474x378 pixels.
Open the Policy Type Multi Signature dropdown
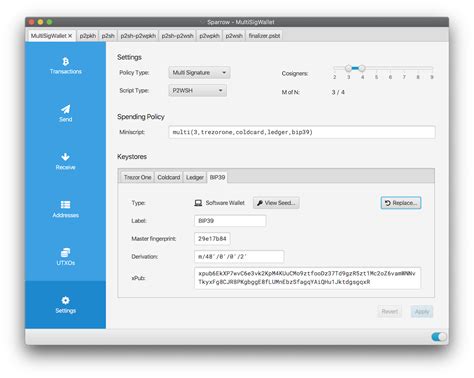tap(199, 73)
